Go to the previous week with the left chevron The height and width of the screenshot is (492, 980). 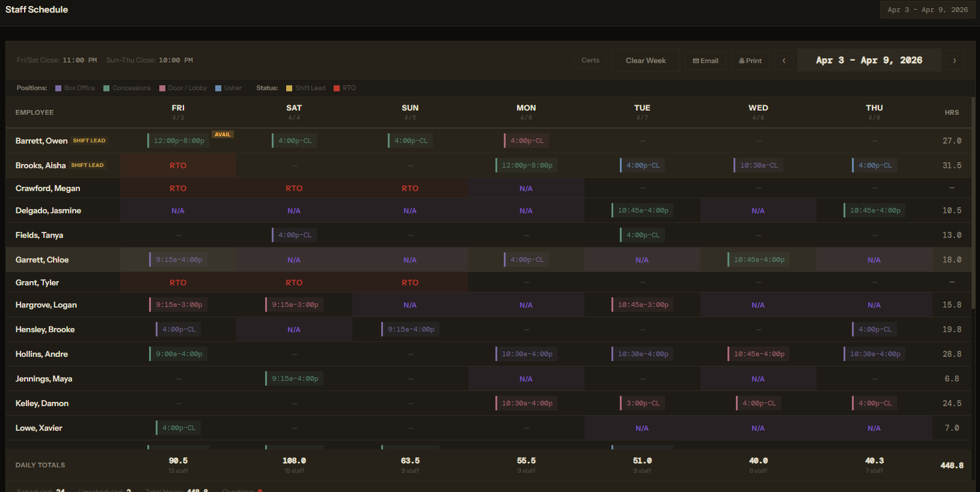(784, 61)
